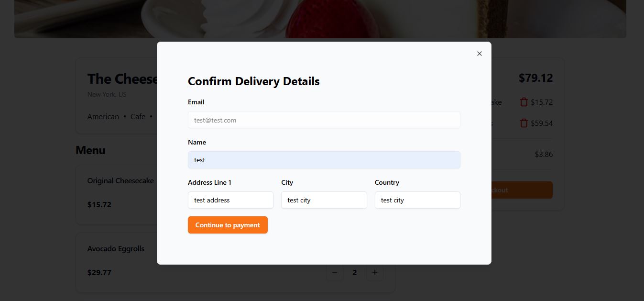
Task: Click the cheesecake banner image
Action: [320, 19]
